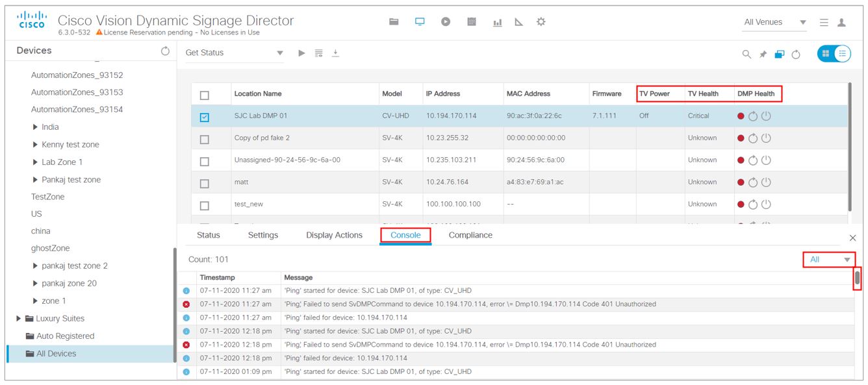Open the Event Schedule calendar icon

[472, 20]
